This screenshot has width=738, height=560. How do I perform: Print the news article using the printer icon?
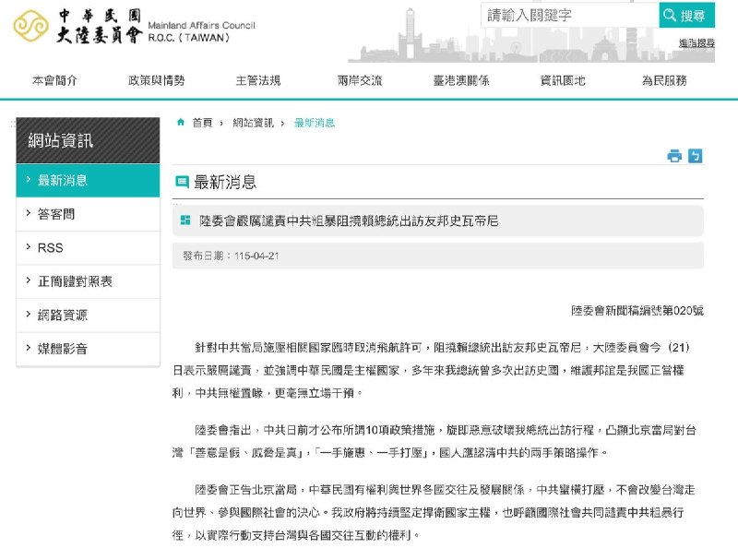674,155
